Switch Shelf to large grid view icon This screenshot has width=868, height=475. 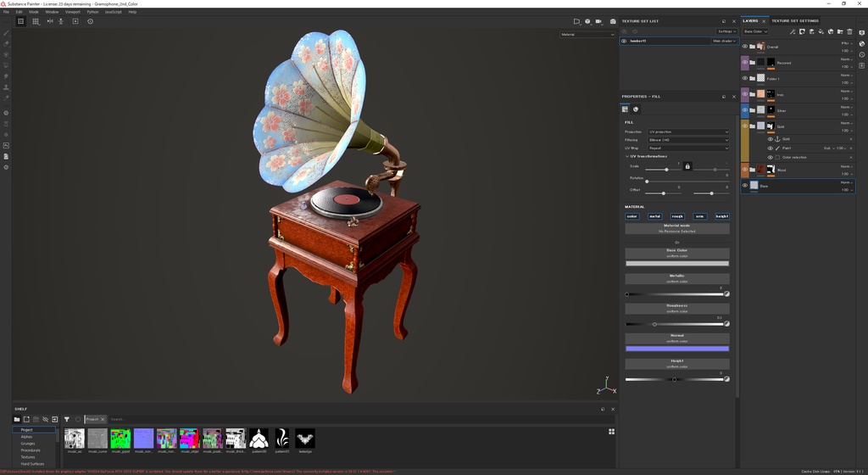612,432
